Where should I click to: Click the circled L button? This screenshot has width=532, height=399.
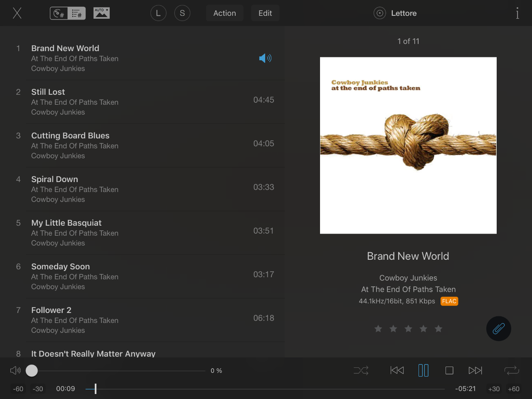(158, 13)
